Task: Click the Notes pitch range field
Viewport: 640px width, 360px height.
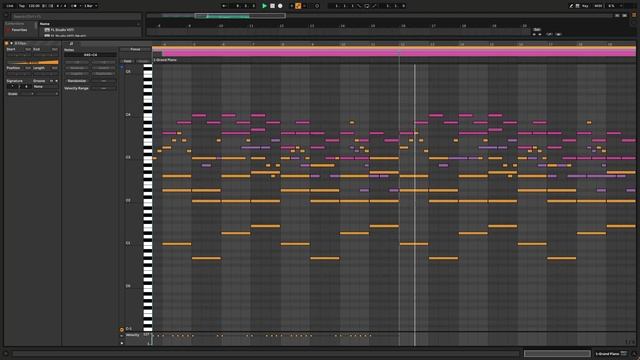Action: (x=90, y=55)
